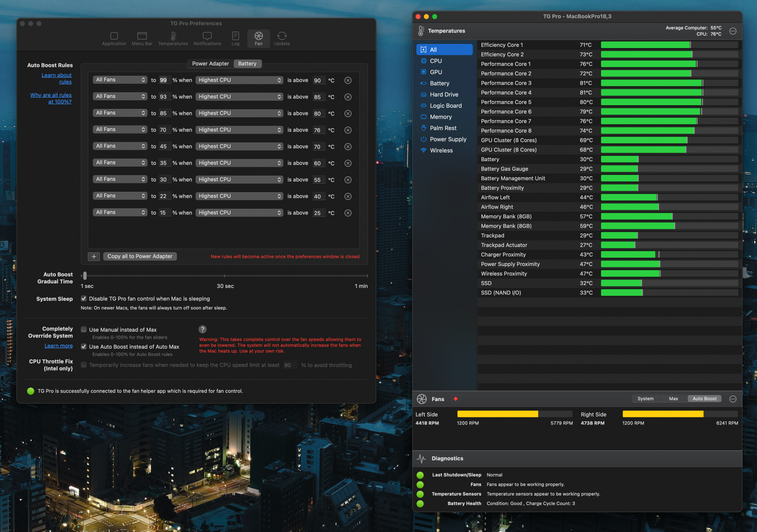
Task: Disable TG Pro fan control when sleeping
Action: [84, 299]
